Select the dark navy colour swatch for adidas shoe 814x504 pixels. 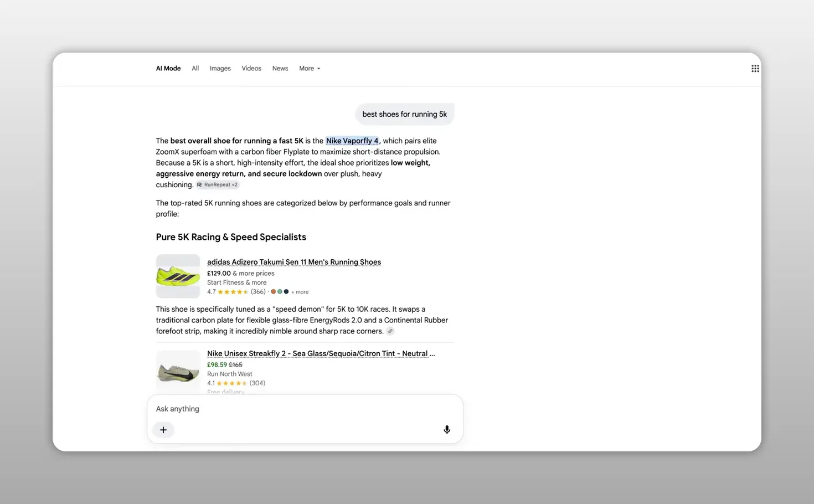click(286, 292)
